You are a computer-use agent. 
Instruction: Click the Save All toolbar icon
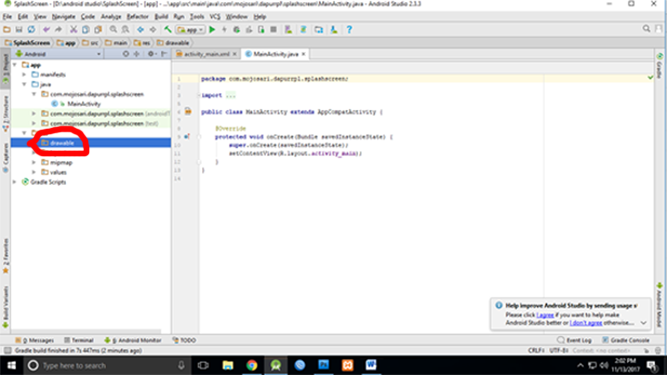pos(19,29)
